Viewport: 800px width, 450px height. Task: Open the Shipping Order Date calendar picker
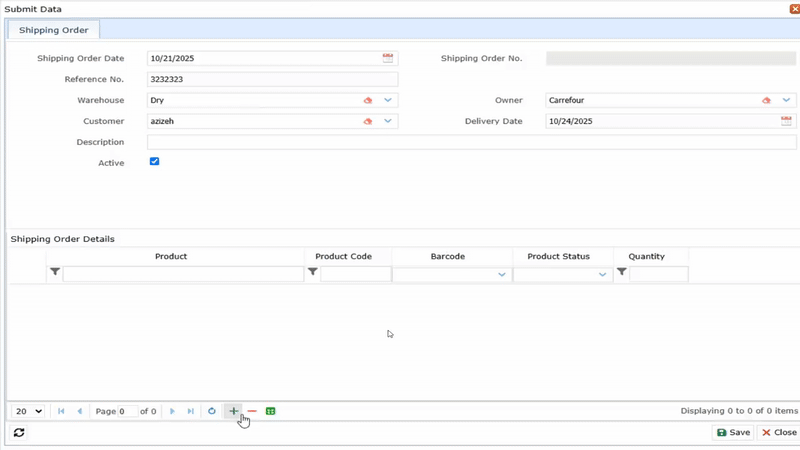(388, 58)
